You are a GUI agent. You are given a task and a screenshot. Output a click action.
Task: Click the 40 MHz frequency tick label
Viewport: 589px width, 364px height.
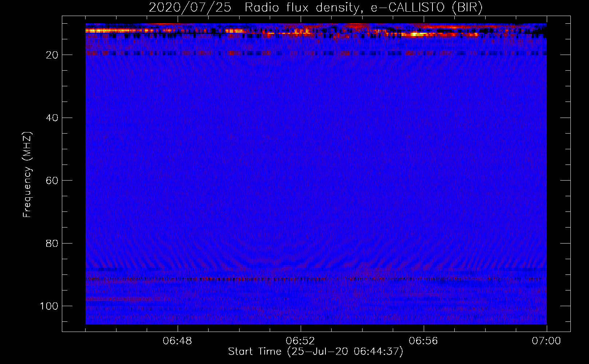pyautogui.click(x=52, y=118)
